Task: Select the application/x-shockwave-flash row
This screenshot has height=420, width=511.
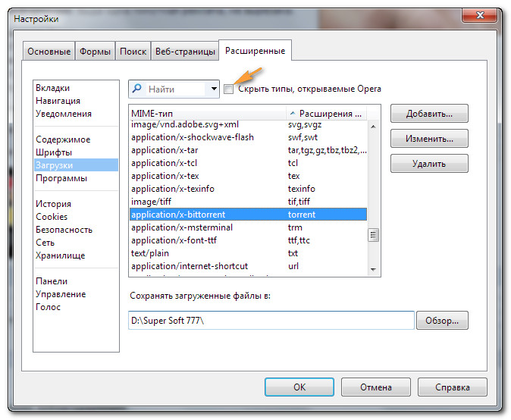Action: coord(249,137)
